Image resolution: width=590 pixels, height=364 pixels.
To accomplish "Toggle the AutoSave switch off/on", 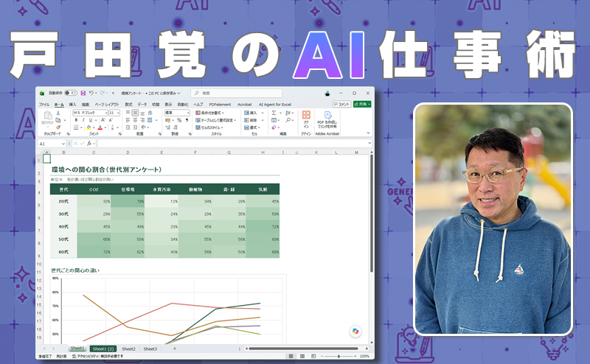I will [x=71, y=93].
